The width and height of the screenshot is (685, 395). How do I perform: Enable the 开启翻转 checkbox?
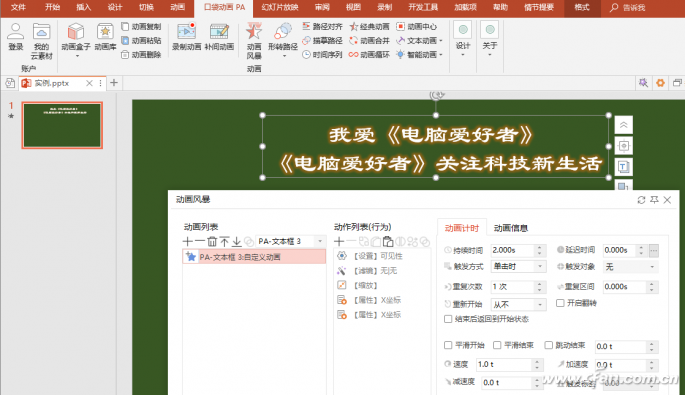pyautogui.click(x=560, y=303)
